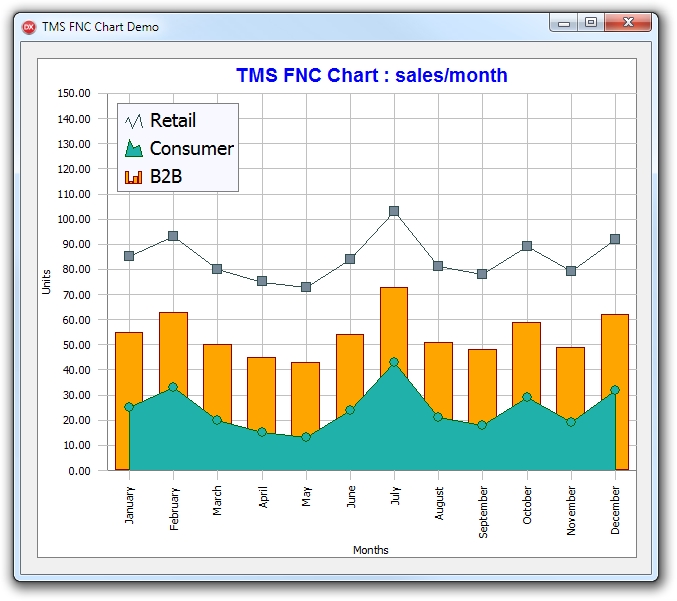Click the B2B bar legend icon

[133, 177]
